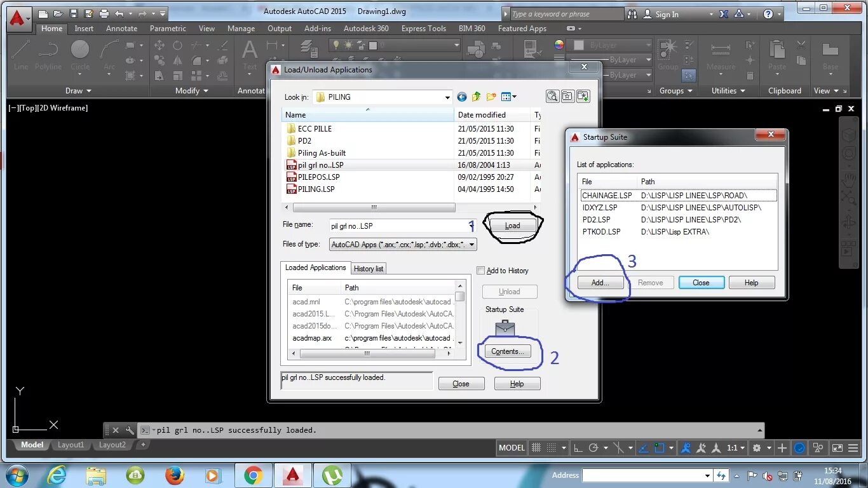
Task: Select the Move tool in Modify panel
Action: pyautogui.click(x=159, y=45)
